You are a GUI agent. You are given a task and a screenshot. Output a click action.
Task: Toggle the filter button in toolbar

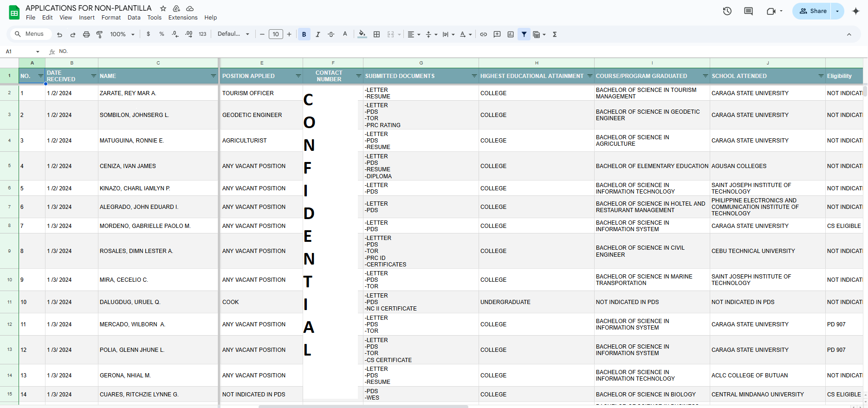tap(524, 34)
